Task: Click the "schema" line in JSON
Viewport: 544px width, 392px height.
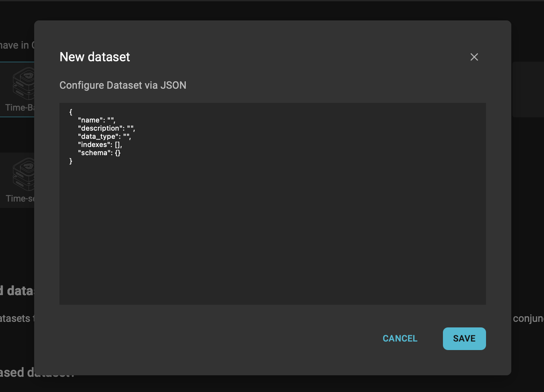Action: [x=99, y=153]
